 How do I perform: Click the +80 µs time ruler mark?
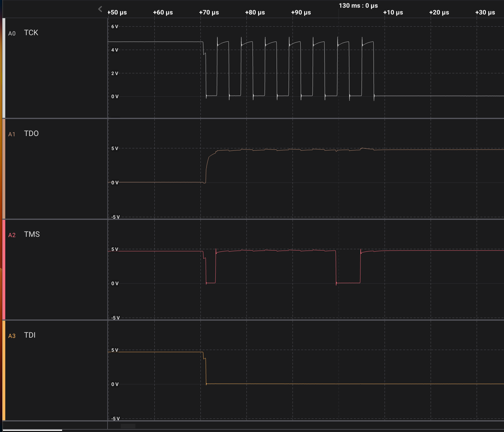[255, 12]
